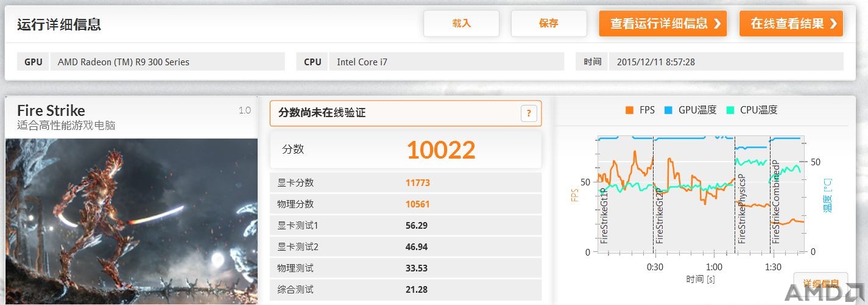Click the 1:30 tick on the time axis
The image size is (868, 305).
(773, 267)
